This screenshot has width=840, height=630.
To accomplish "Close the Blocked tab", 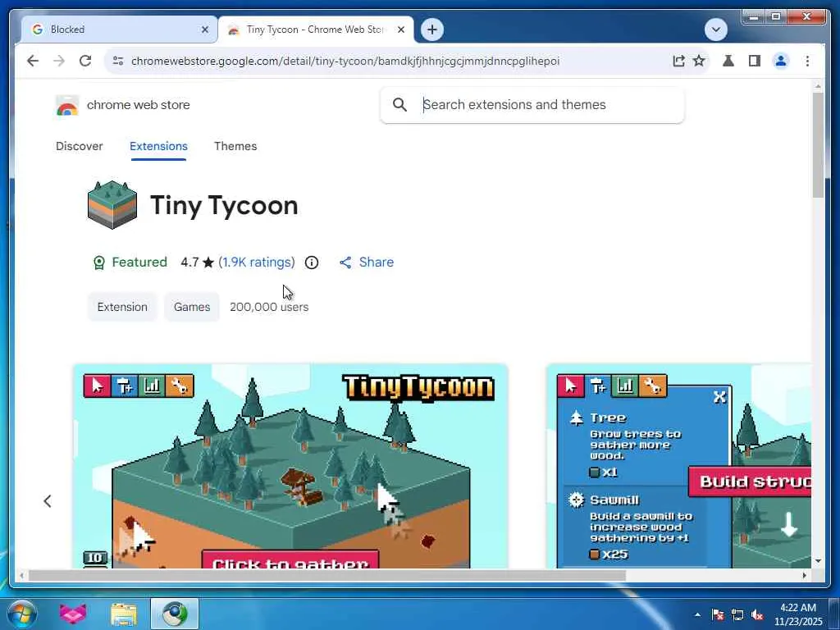I will coord(204,30).
